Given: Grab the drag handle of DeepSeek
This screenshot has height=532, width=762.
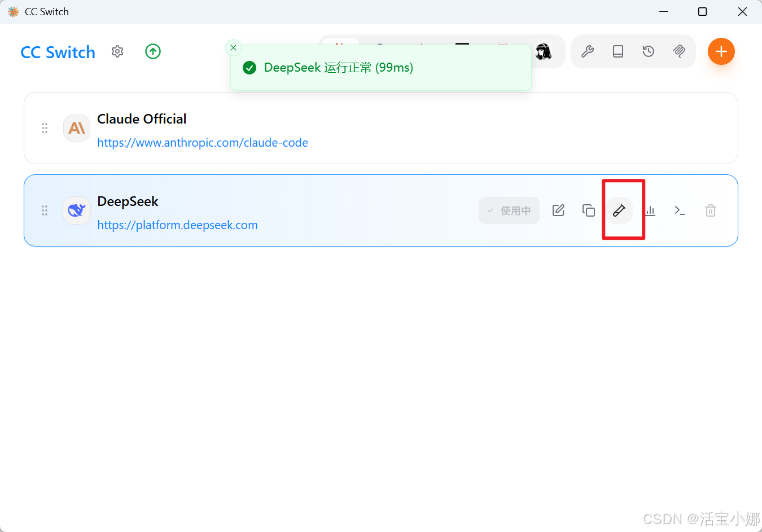Looking at the screenshot, I should point(45,210).
